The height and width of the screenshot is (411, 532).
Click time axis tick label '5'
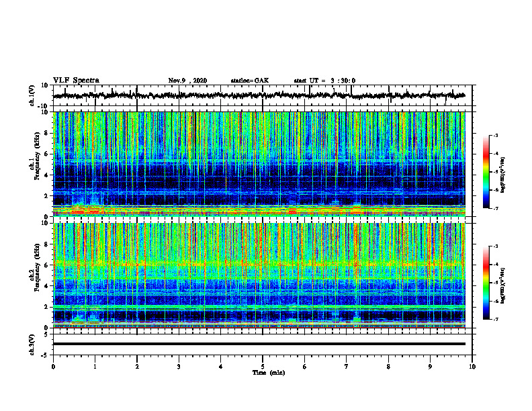coord(263,367)
